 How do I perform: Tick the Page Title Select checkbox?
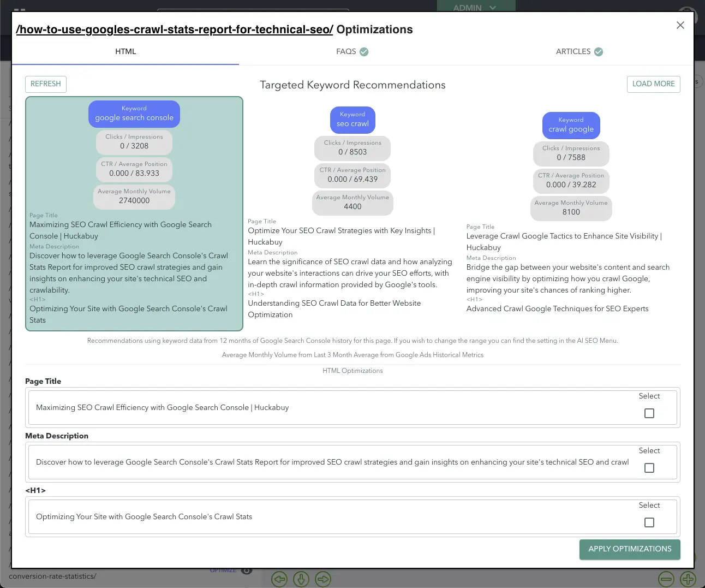(649, 413)
